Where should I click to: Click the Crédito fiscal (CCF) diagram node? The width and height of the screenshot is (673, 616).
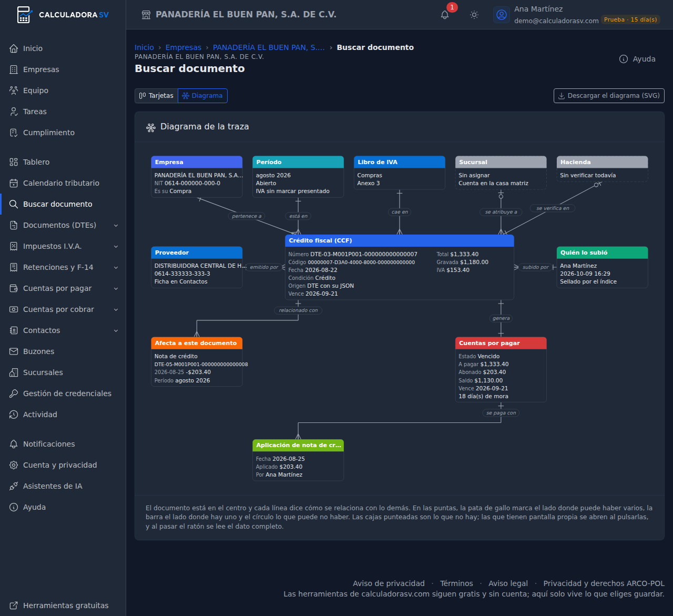pyautogui.click(x=400, y=267)
